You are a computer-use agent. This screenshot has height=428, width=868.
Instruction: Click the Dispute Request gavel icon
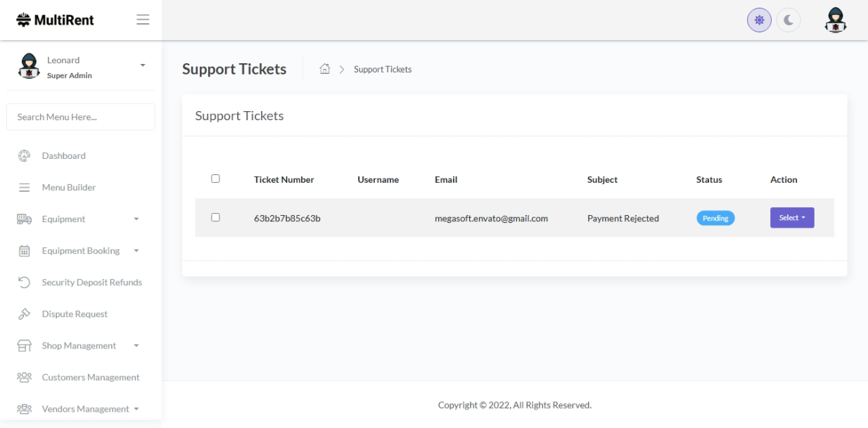coord(24,314)
